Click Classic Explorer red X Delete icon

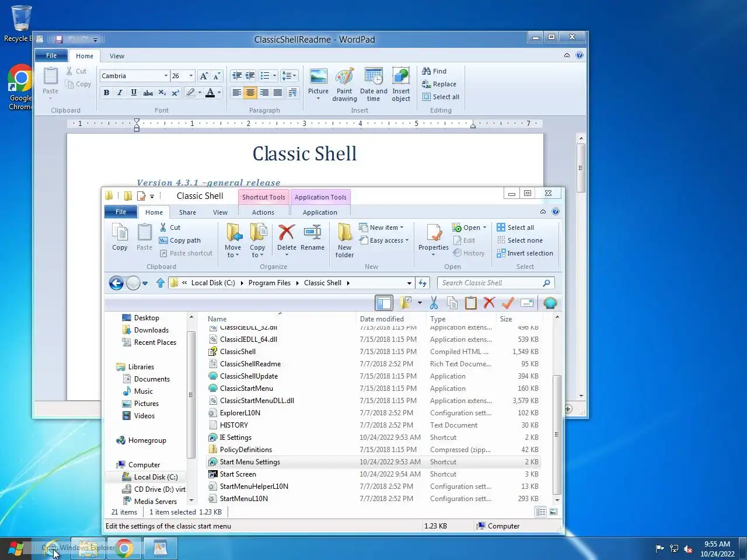[x=489, y=303]
